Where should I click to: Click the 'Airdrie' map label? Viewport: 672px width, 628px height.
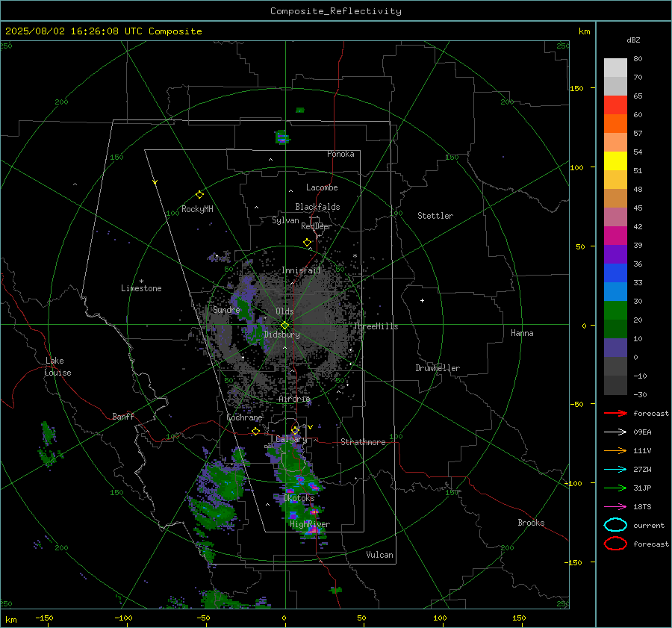click(x=294, y=399)
